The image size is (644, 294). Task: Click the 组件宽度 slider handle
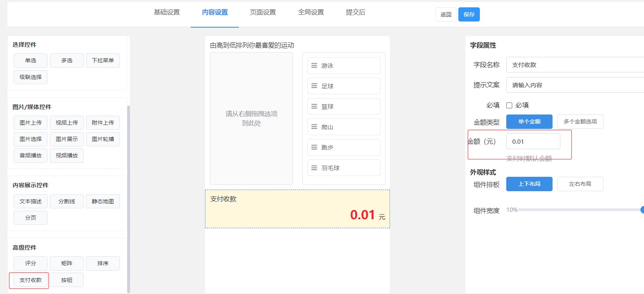pos(642,210)
